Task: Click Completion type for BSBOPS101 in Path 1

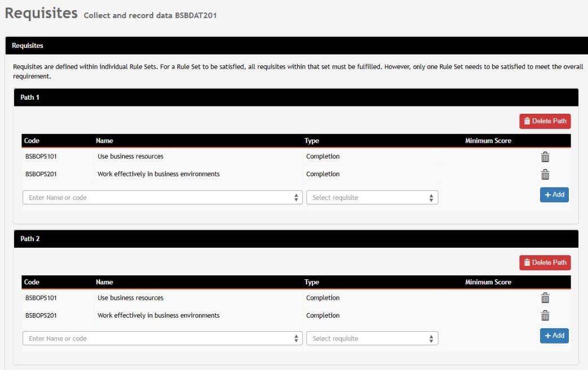Action: coord(323,157)
